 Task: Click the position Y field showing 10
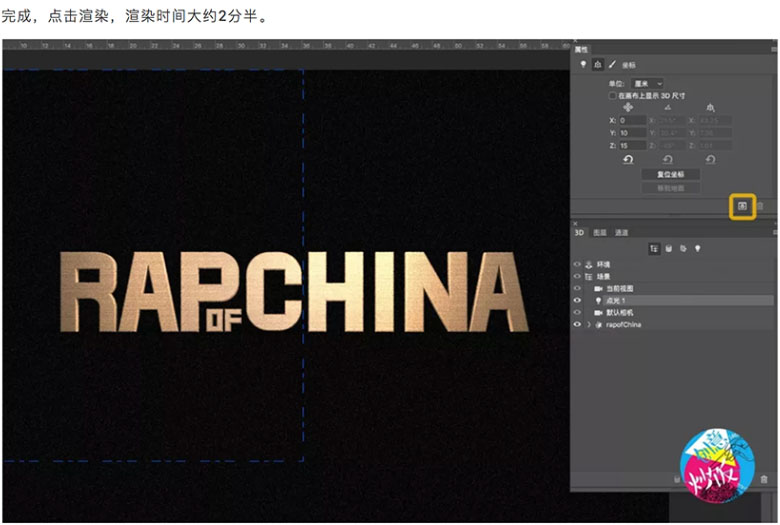[632, 133]
